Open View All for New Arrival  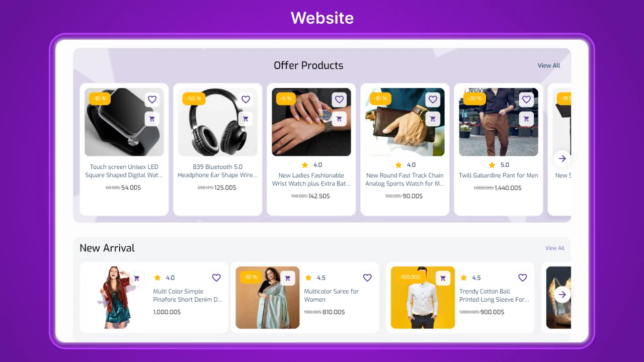coord(555,248)
